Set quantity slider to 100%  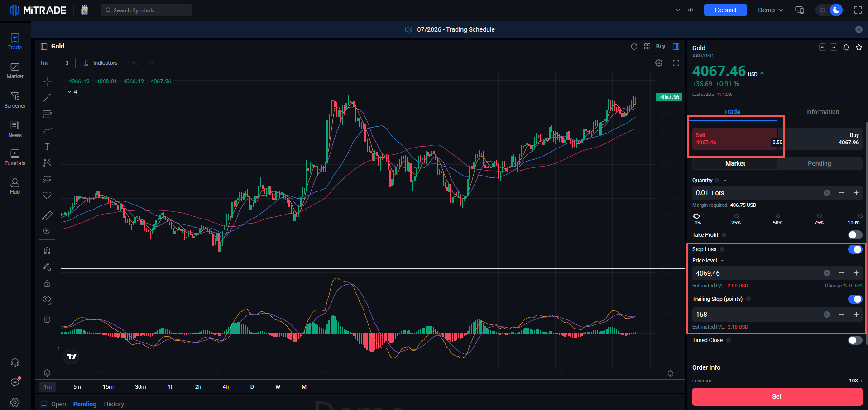(x=860, y=216)
